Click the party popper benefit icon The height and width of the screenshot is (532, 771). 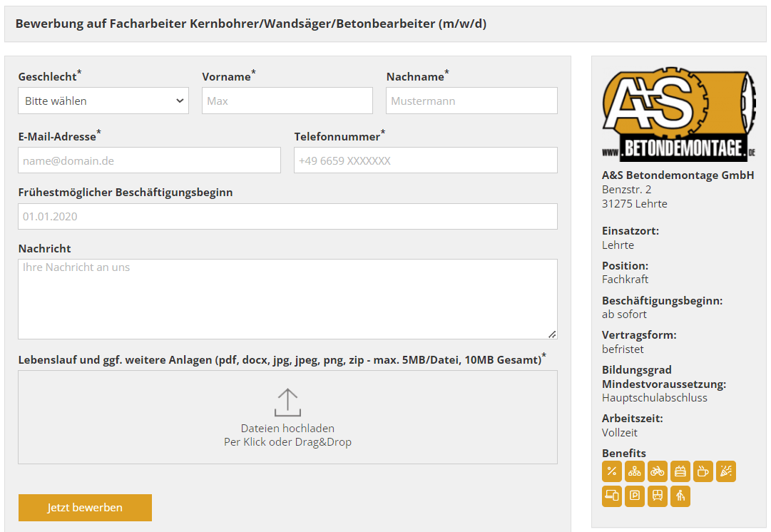[x=726, y=471]
